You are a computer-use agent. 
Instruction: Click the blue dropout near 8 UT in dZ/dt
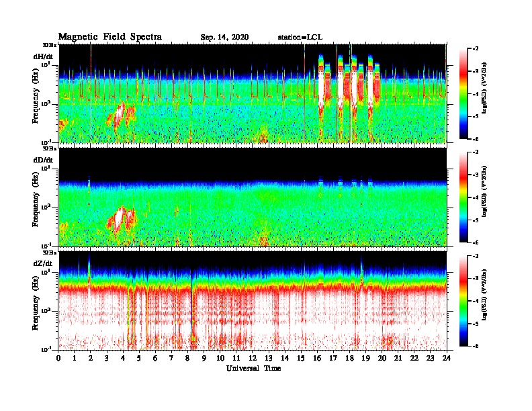click(x=192, y=309)
